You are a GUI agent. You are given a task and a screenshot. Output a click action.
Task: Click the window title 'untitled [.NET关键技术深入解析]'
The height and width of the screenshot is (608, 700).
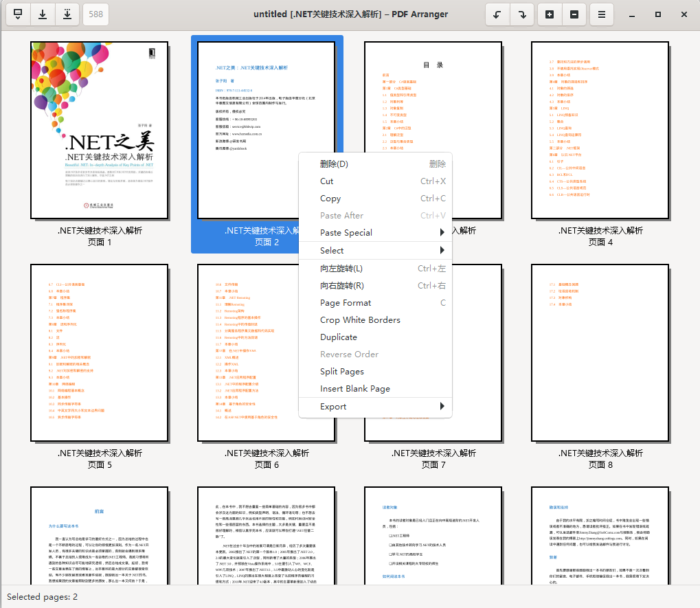pyautogui.click(x=317, y=14)
